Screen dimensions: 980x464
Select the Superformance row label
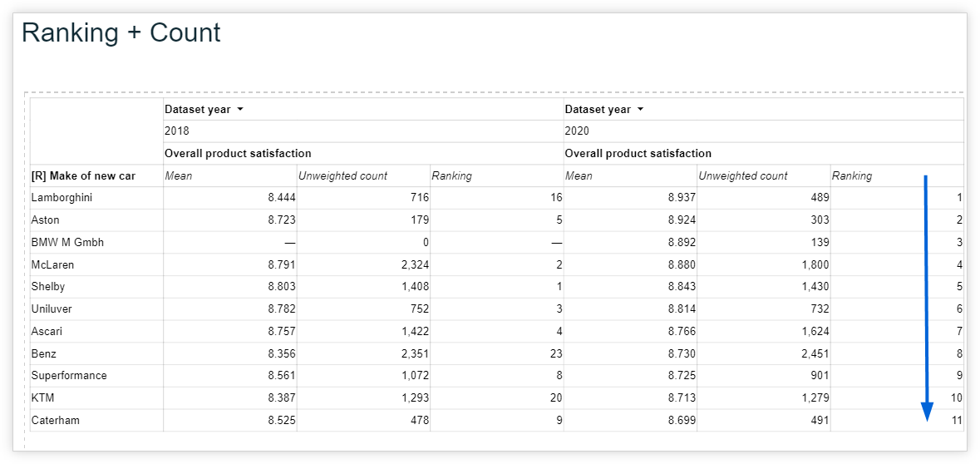(x=69, y=375)
